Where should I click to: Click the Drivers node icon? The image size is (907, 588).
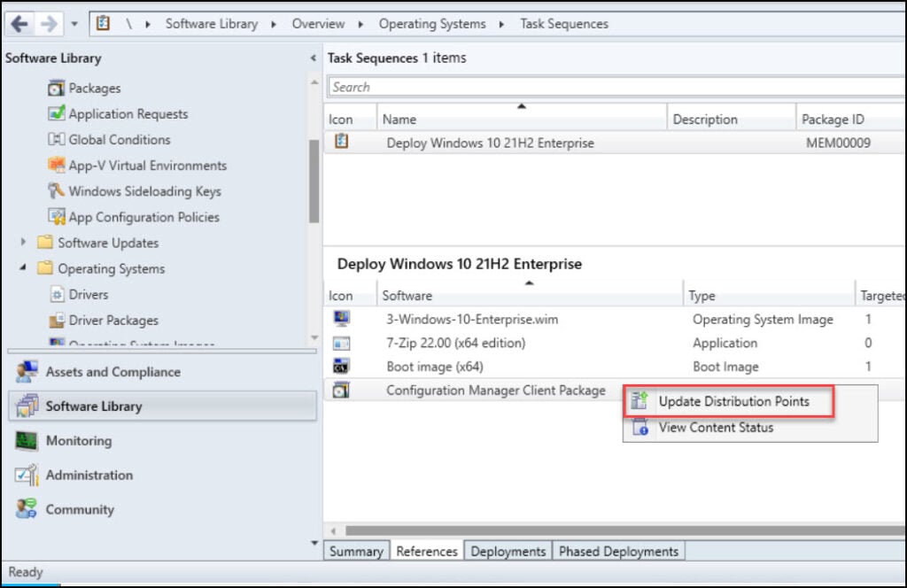click(x=56, y=294)
